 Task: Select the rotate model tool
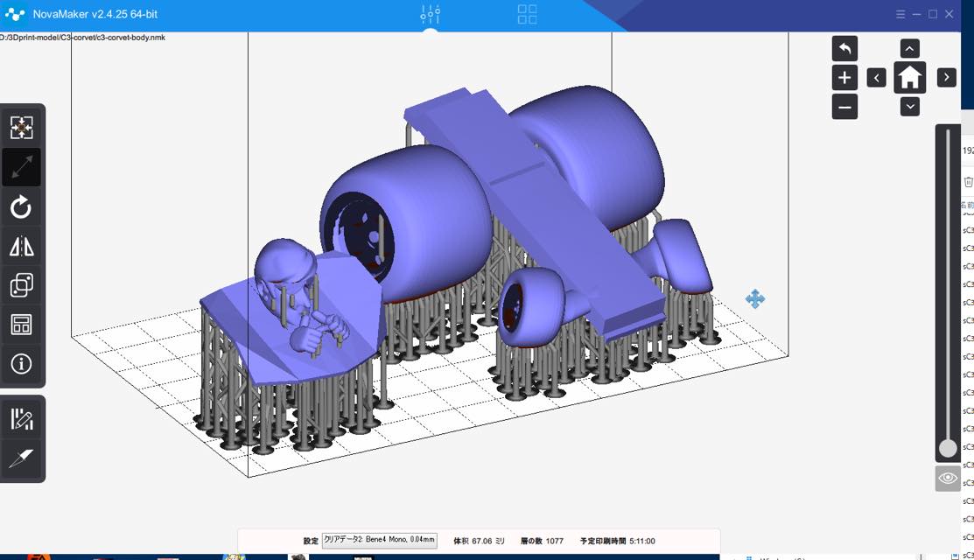[21, 207]
